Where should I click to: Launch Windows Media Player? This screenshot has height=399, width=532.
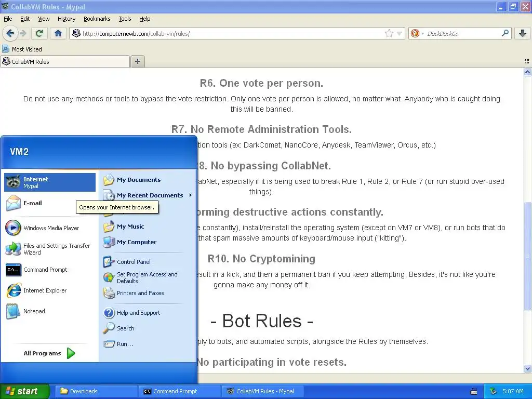[50, 228]
